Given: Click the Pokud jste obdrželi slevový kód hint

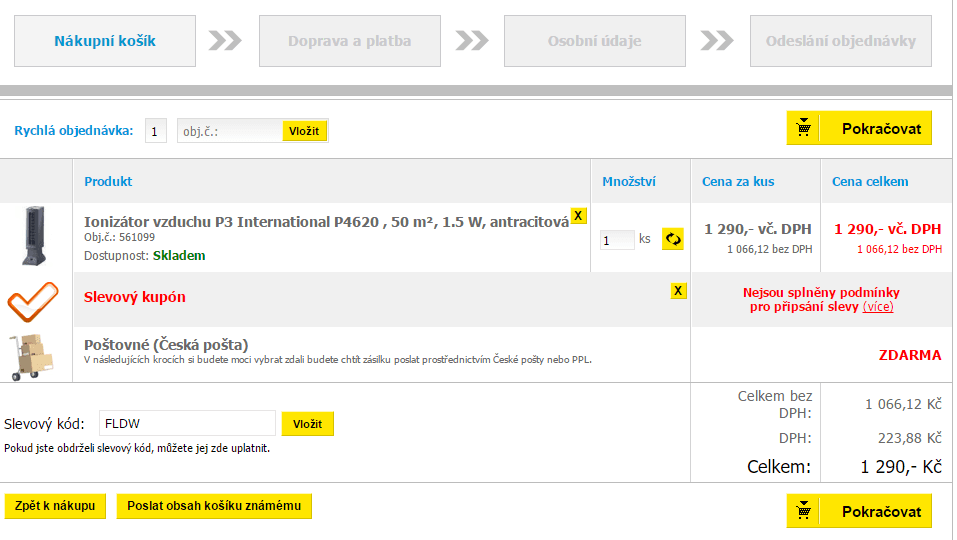Looking at the screenshot, I should (137, 448).
